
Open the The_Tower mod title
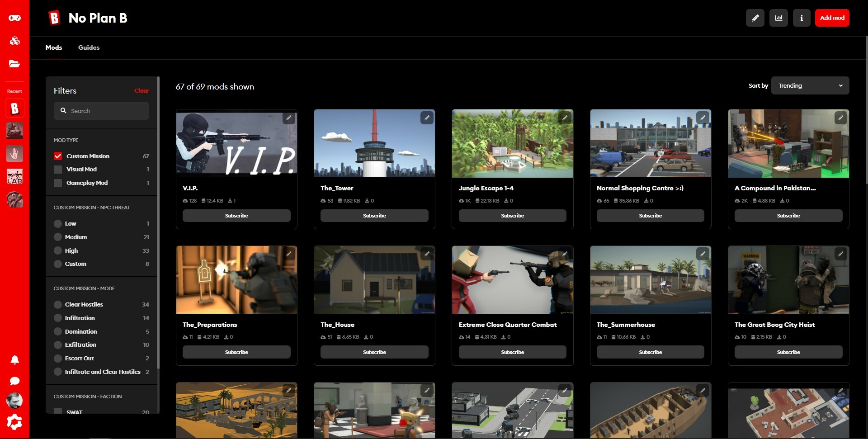click(x=337, y=188)
